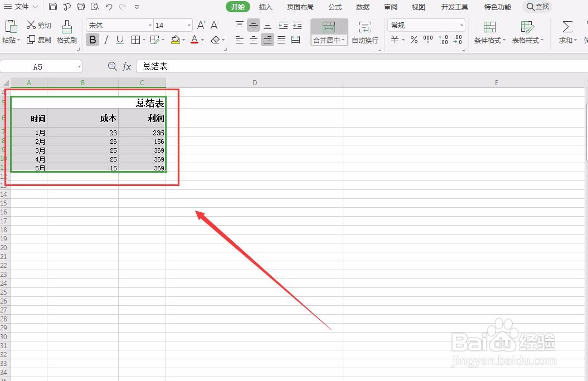Apply thousands separator format
The height and width of the screenshot is (381, 588).
point(428,40)
